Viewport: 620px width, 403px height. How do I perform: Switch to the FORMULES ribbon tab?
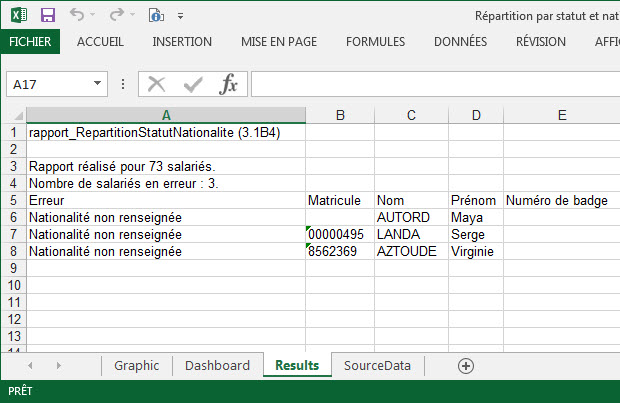click(375, 42)
